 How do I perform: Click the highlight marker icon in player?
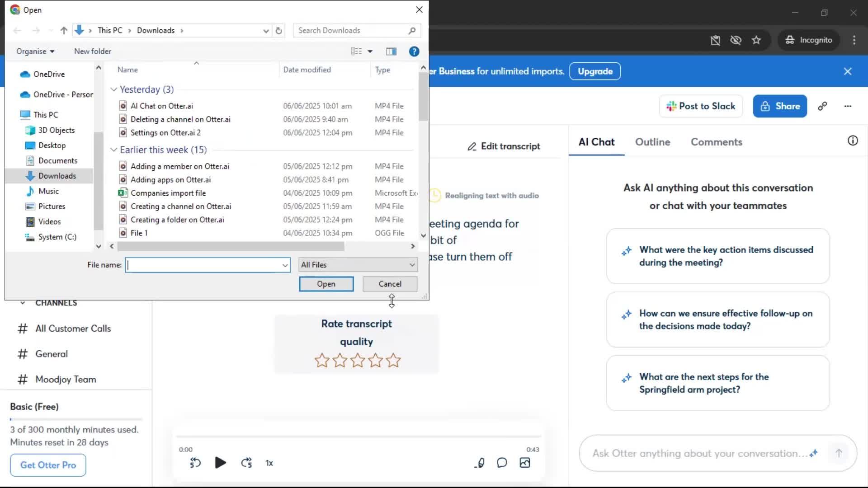point(480,463)
